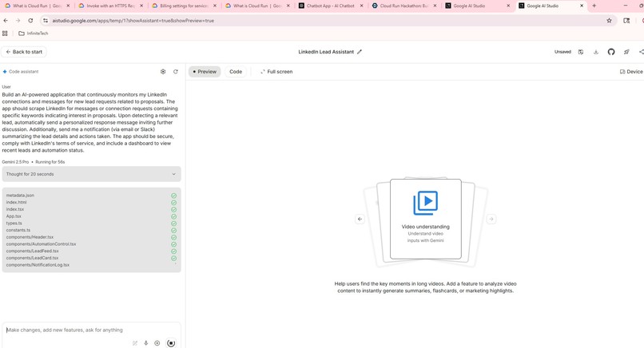Open the GitHub integration icon
Image resolution: width=644 pixels, height=348 pixels.
tap(611, 52)
